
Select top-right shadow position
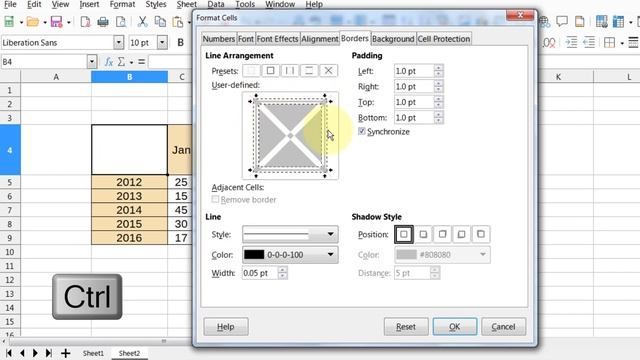click(442, 234)
